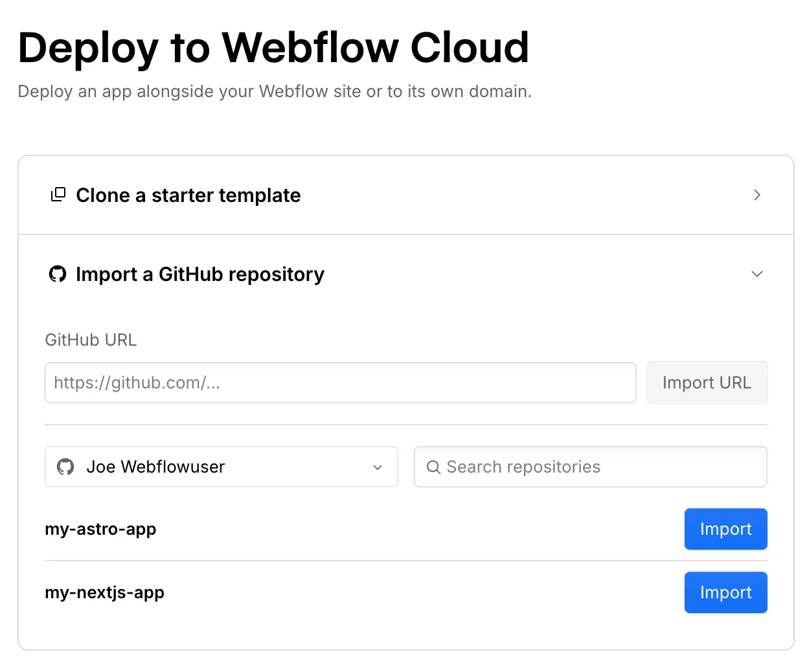This screenshot has height=672, width=807.
Task: Focus the GitHub URL input field
Action: (341, 383)
